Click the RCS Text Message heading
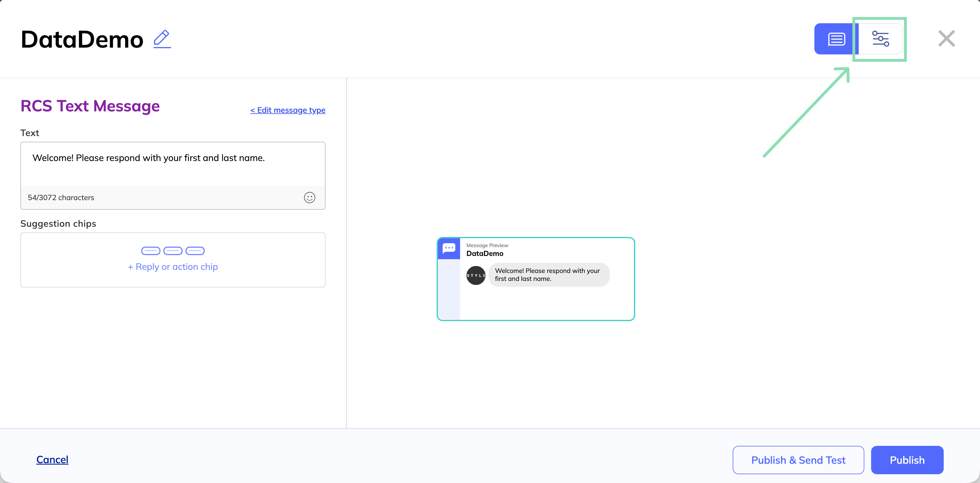 tap(90, 106)
